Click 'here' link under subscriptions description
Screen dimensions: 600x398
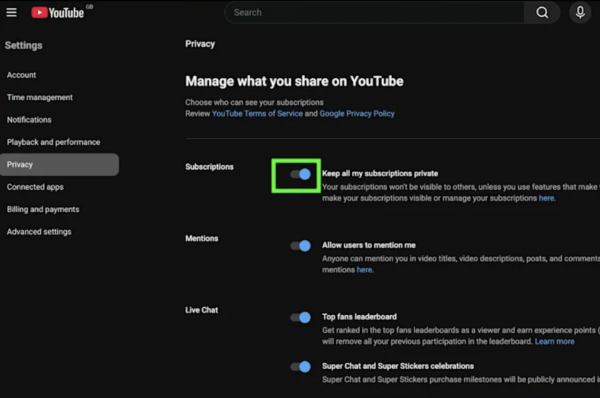pyautogui.click(x=546, y=198)
